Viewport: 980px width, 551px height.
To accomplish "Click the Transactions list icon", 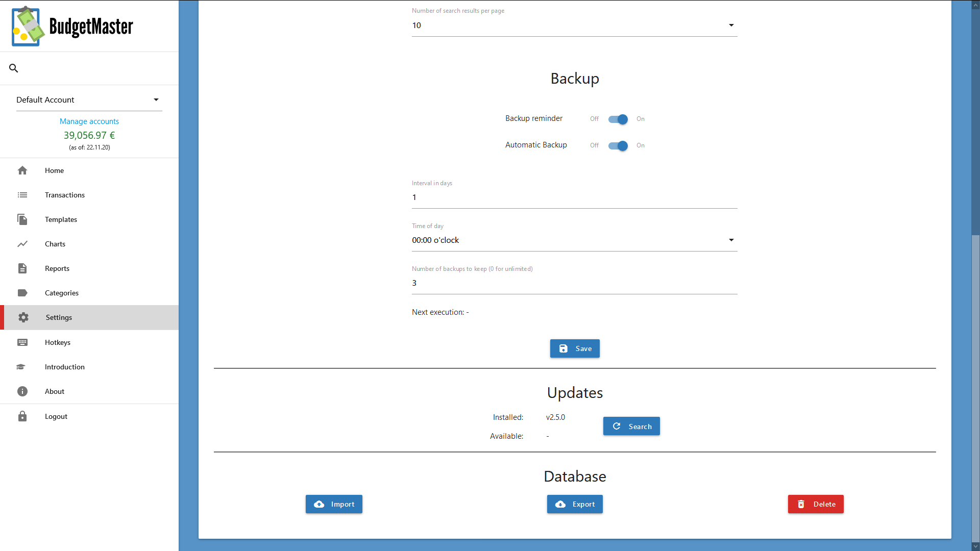I will coord(22,195).
